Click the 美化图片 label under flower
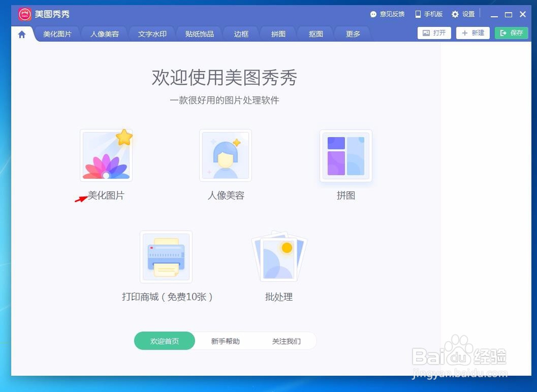The width and height of the screenshot is (537, 392). [x=106, y=195]
